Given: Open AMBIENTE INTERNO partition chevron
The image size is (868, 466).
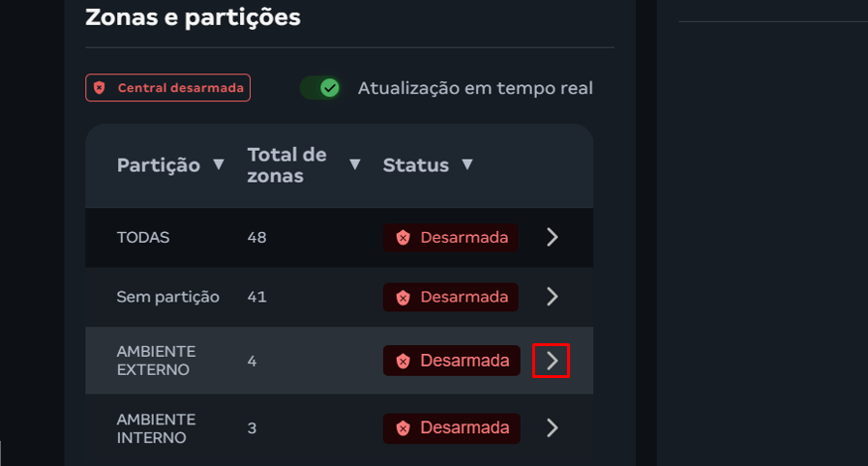Looking at the screenshot, I should point(552,427).
